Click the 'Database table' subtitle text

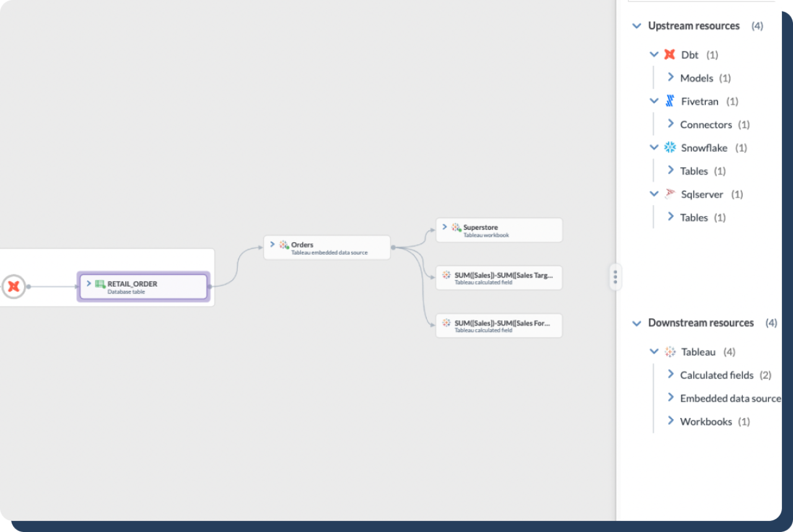pyautogui.click(x=126, y=292)
